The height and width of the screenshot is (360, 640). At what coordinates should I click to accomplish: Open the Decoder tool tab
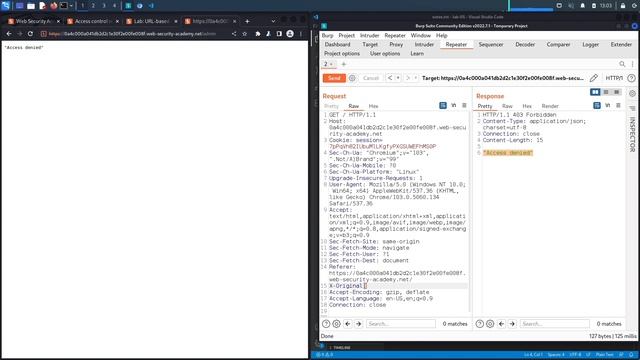(x=525, y=44)
